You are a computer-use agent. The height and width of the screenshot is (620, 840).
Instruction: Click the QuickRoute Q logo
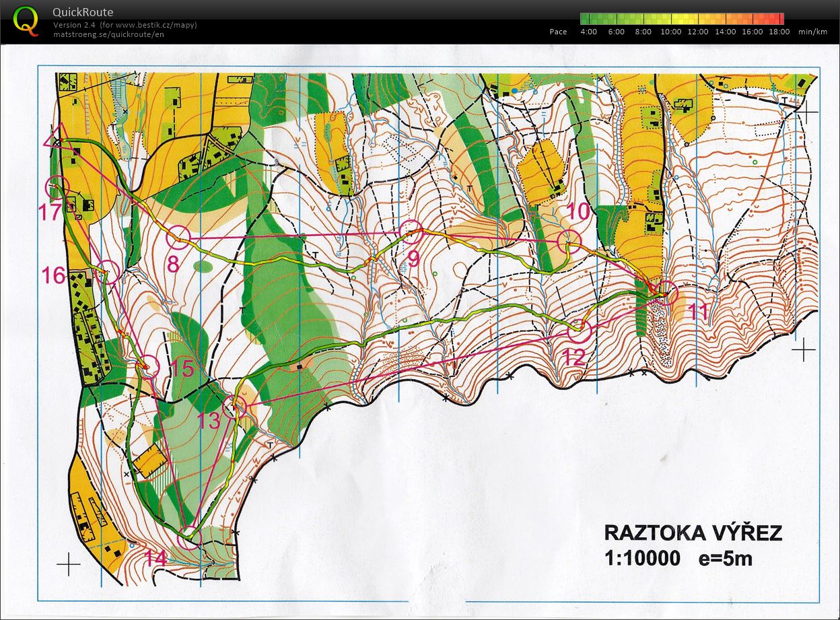click(x=26, y=20)
